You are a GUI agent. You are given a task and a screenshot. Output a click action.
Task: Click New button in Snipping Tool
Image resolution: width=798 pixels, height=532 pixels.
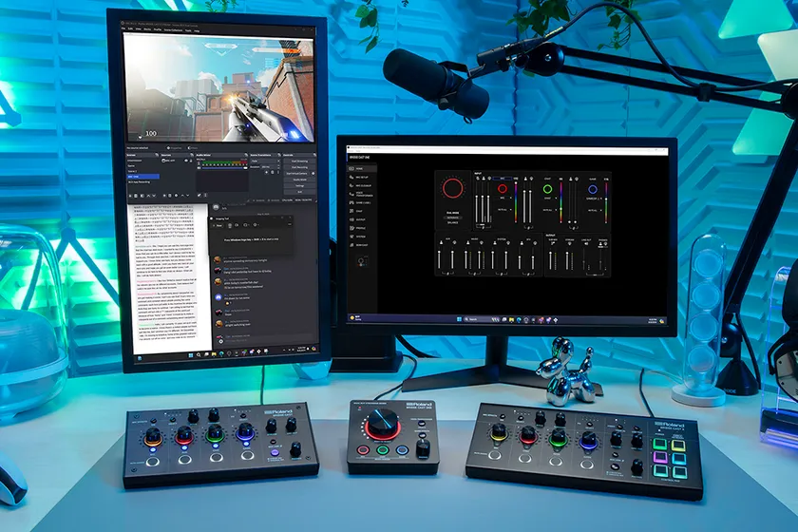coord(218,226)
